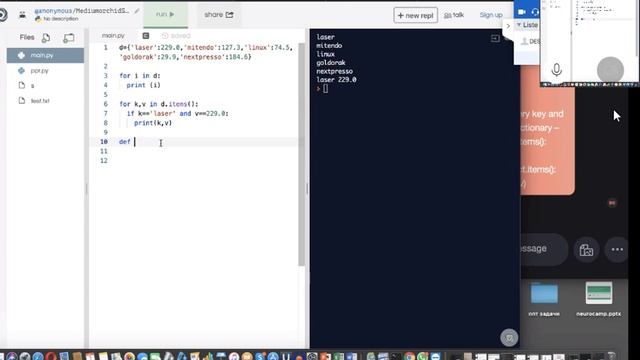Click the video camera icon in call panel
640x360 pixels.
[x=522, y=12]
